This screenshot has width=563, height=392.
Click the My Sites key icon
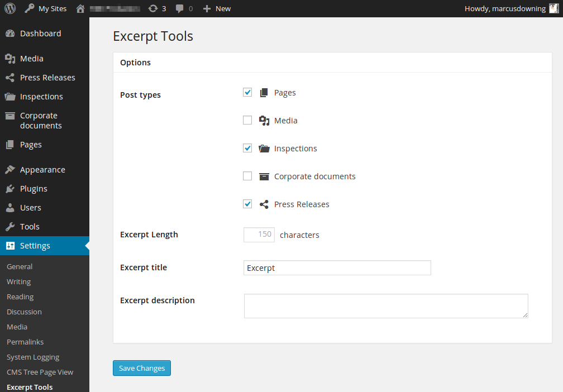point(29,8)
